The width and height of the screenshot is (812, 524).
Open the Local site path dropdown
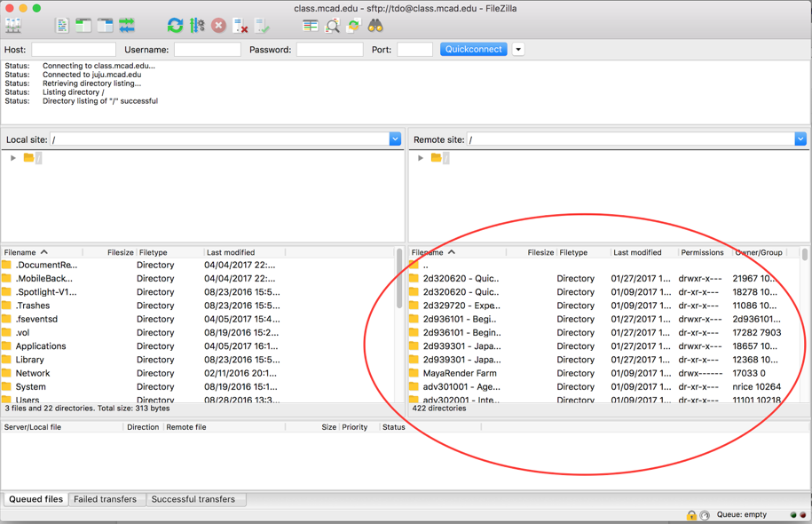click(394, 139)
